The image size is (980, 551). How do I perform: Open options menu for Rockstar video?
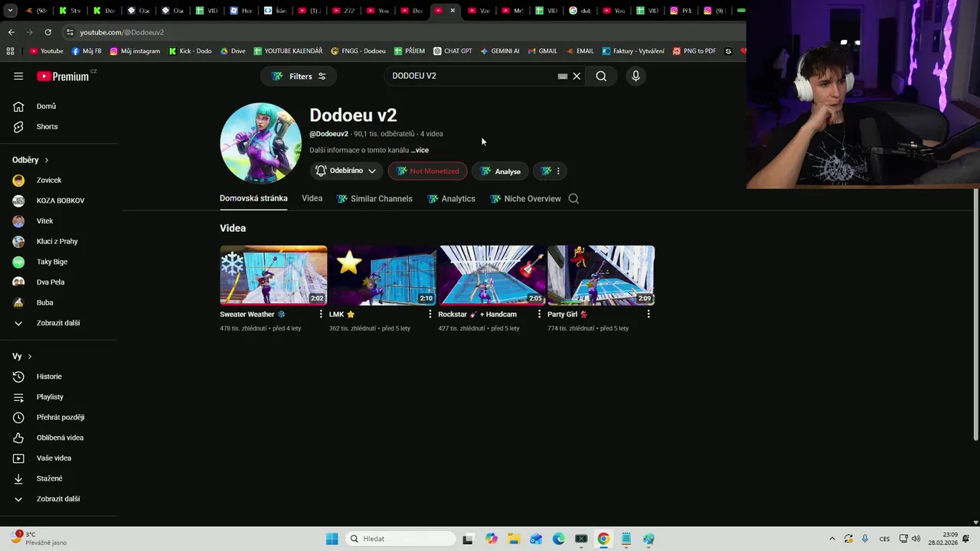pyautogui.click(x=539, y=314)
